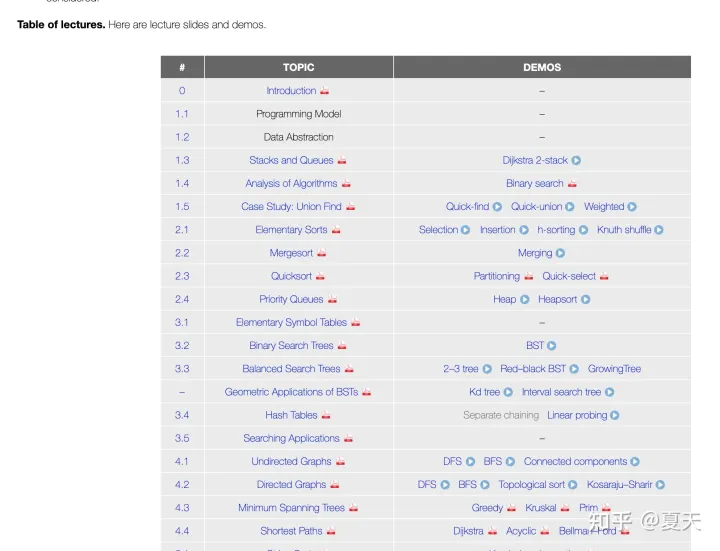Follow the Analysis of Algorithms link
The width and height of the screenshot is (720, 551).
(291, 183)
